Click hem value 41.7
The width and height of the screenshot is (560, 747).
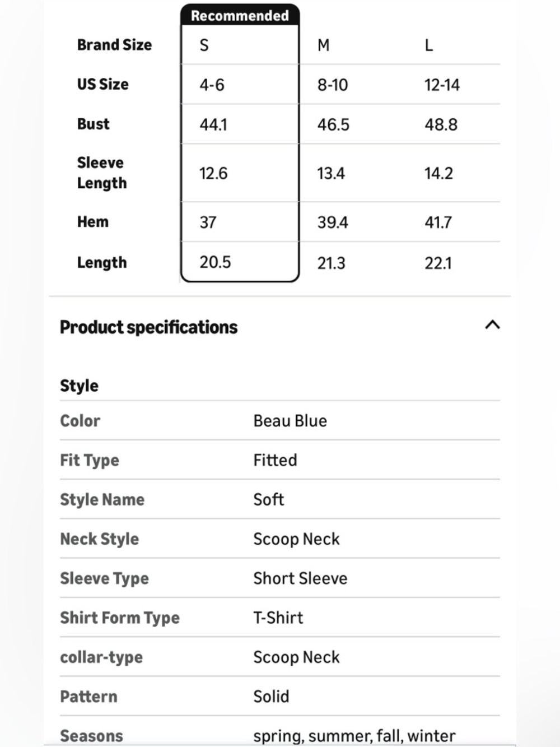[438, 222]
